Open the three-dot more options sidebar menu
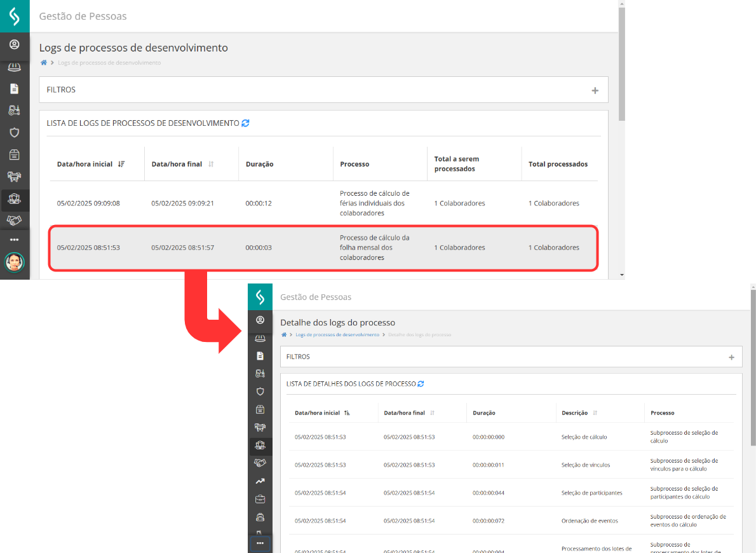The height and width of the screenshot is (553, 756). coord(14,240)
